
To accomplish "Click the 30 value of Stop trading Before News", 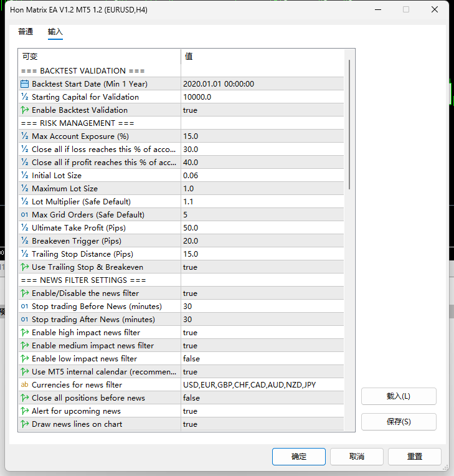I will (x=187, y=306).
